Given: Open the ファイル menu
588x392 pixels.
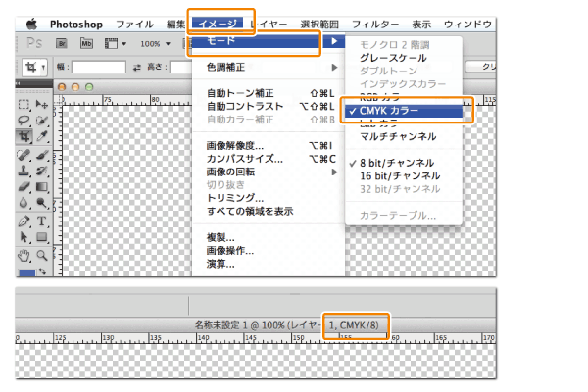Looking at the screenshot, I should (134, 24).
